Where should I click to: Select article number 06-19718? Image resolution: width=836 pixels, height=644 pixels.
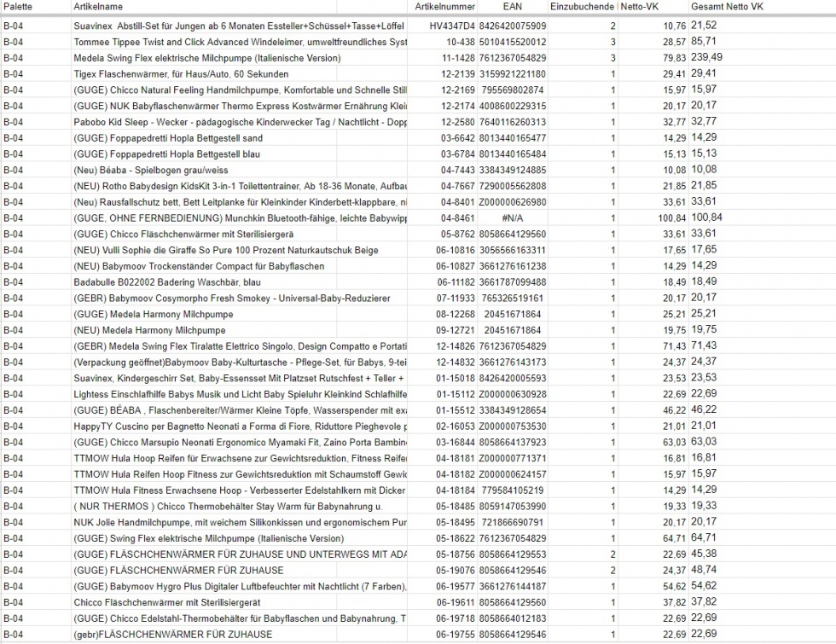456,618
